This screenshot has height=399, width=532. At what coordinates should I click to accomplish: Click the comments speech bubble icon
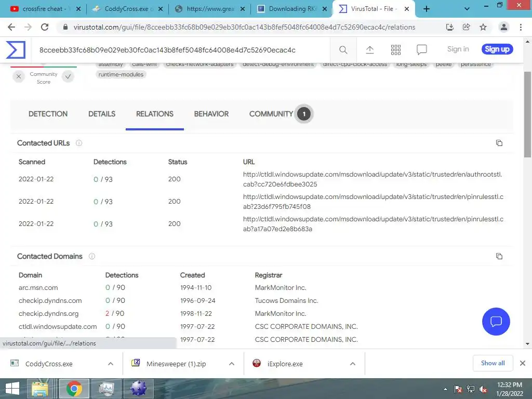421,50
